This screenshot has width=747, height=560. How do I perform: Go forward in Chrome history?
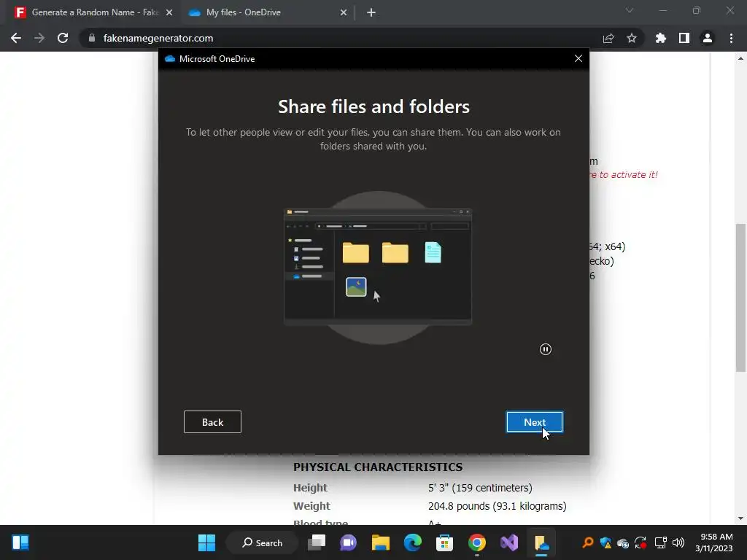pyautogui.click(x=39, y=38)
